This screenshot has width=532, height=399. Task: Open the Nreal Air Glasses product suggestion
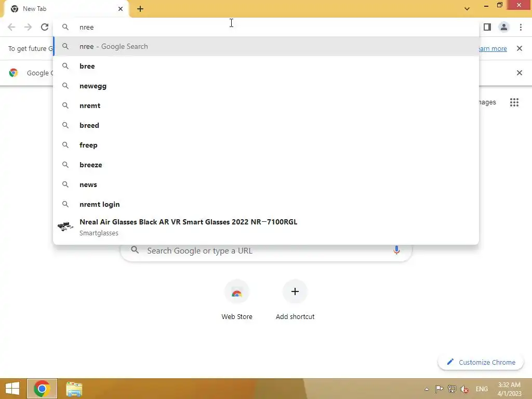266,227
